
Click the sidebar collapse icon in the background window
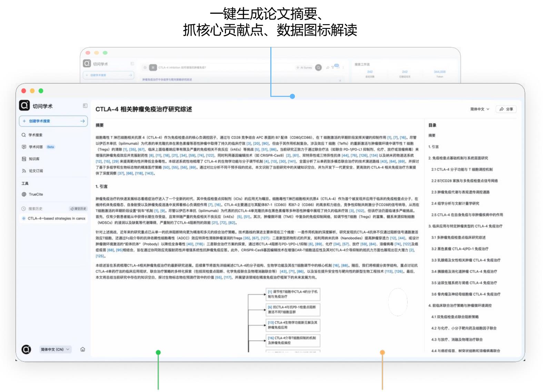coord(132,64)
